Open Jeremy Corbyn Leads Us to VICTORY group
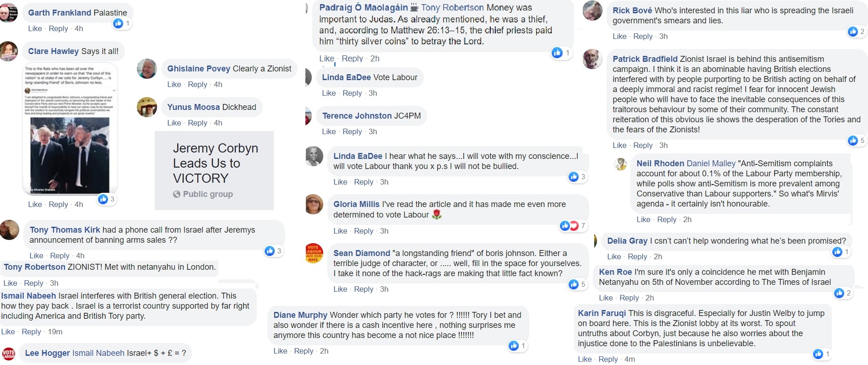Image resolution: width=868 pixels, height=365 pixels. (215, 163)
